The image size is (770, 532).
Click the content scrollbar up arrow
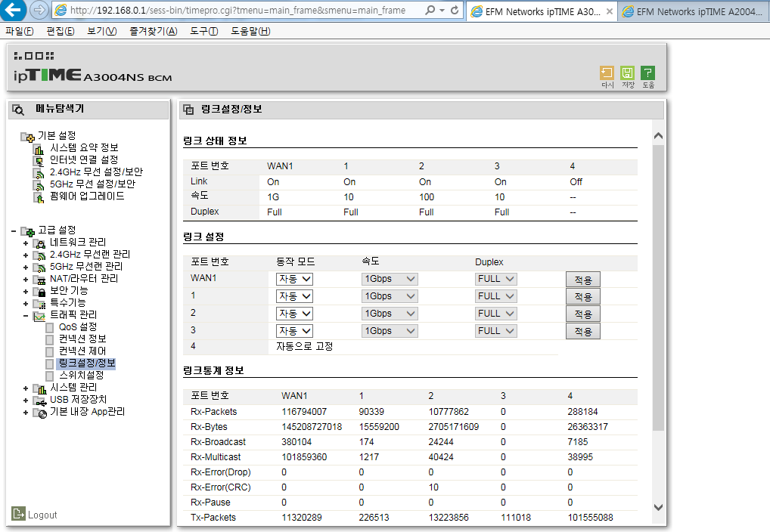point(659,136)
